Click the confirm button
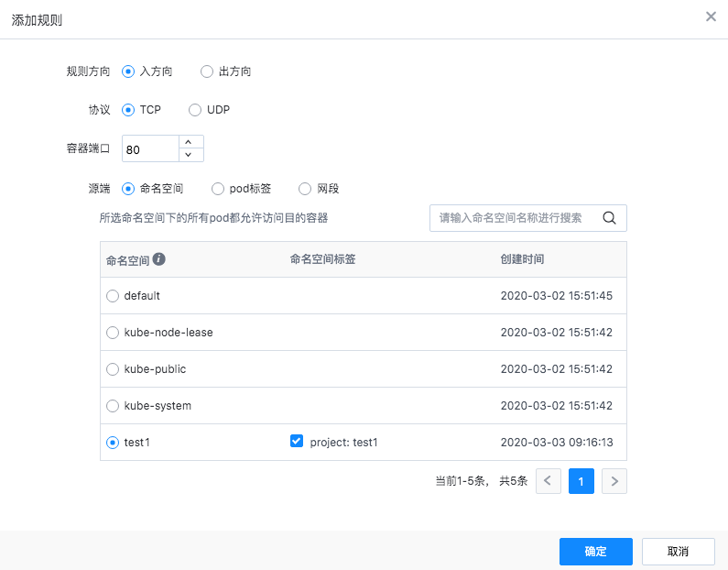Viewport: 728px width, 570px height. pyautogui.click(x=595, y=552)
